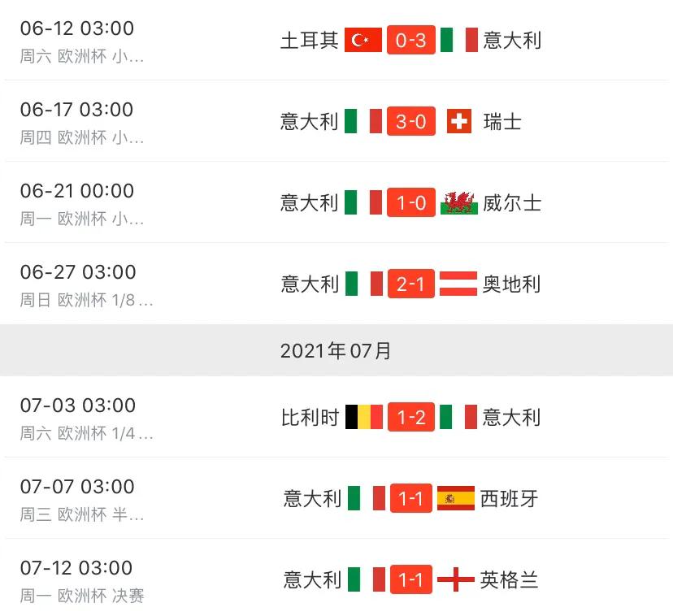Tap the 1-2 score of the Belgium match
This screenshot has width=673, height=616.
click(x=411, y=417)
